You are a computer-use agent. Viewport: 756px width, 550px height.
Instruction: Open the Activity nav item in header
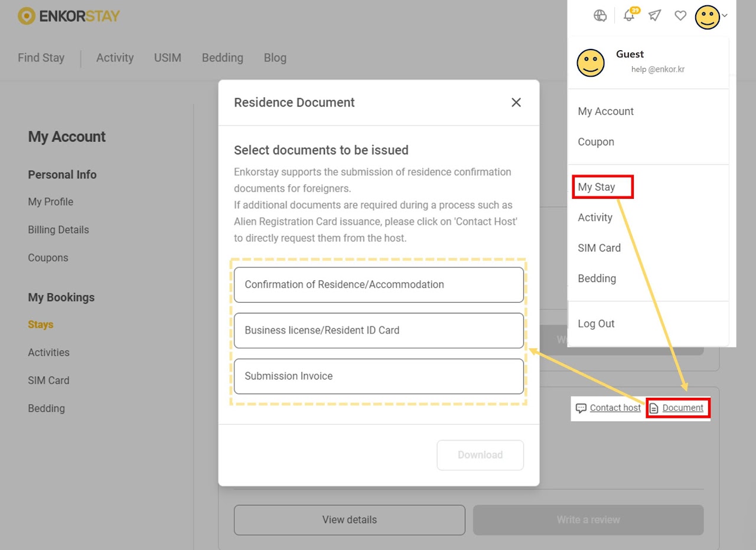point(115,58)
